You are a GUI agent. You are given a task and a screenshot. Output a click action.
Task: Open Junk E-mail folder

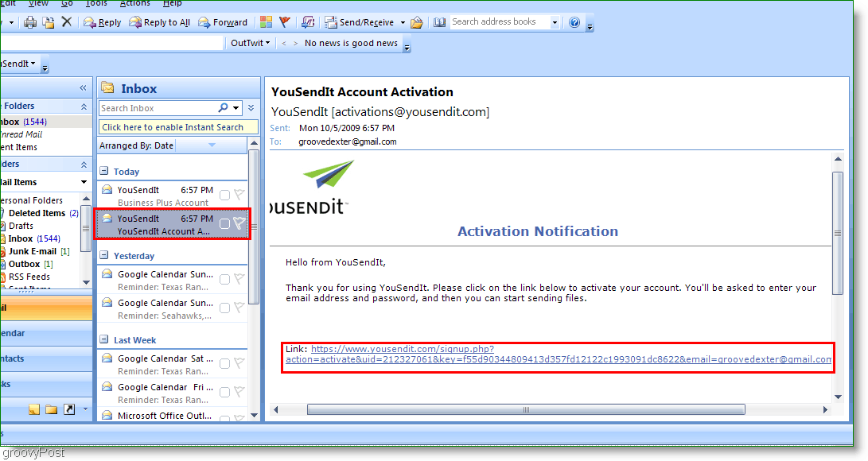coord(33,251)
